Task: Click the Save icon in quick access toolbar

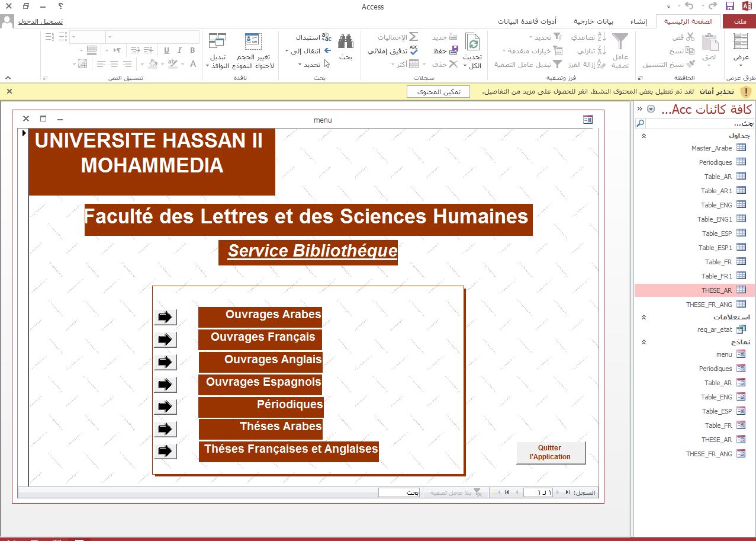Action: (x=730, y=7)
